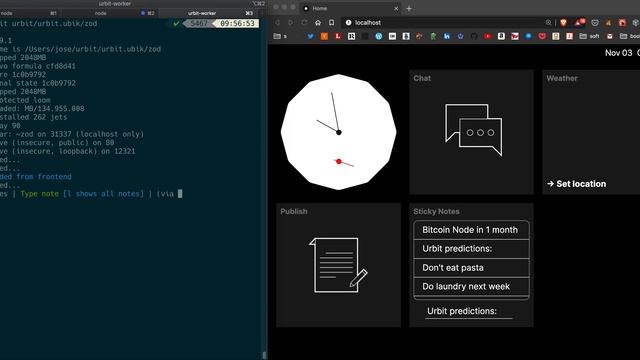
Task: Click the Set location link in Weather
Action: click(576, 184)
